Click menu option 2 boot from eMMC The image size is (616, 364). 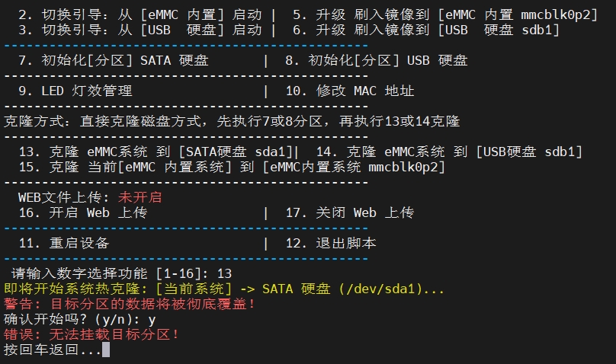click(140, 14)
